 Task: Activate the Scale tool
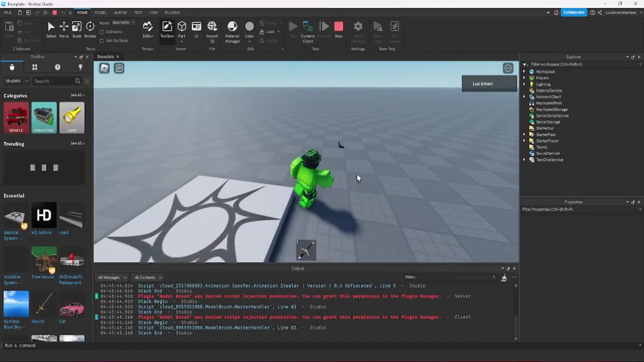[x=76, y=30]
